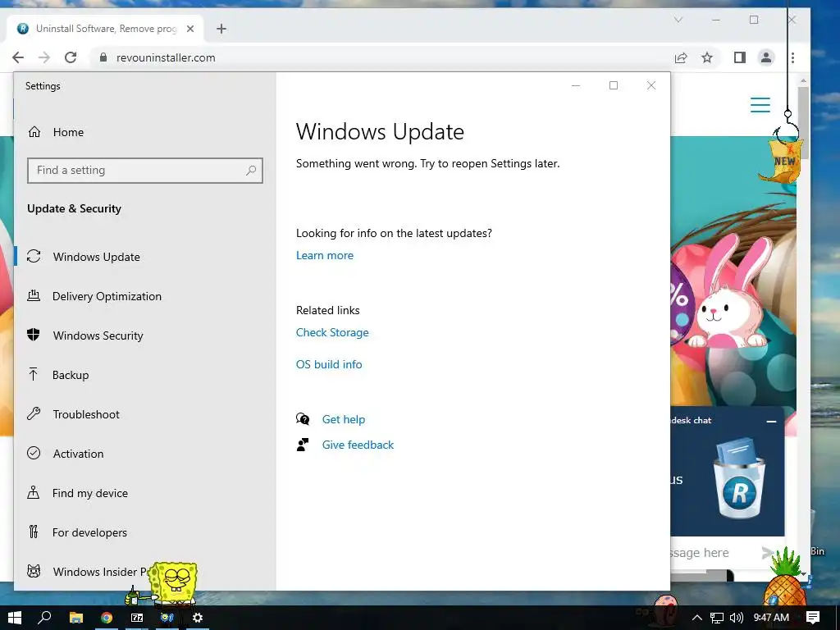Bookmark this page with the star icon
Viewport: 840px width, 630px height.
[x=707, y=57]
